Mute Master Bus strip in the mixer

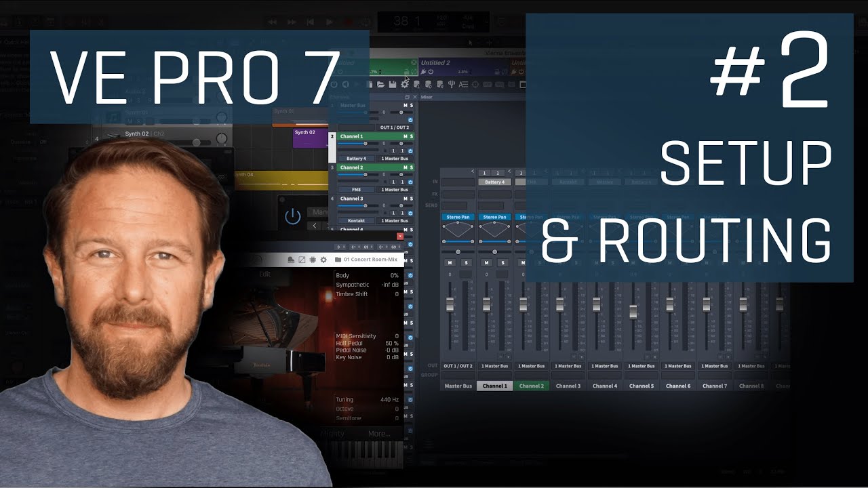click(x=450, y=262)
